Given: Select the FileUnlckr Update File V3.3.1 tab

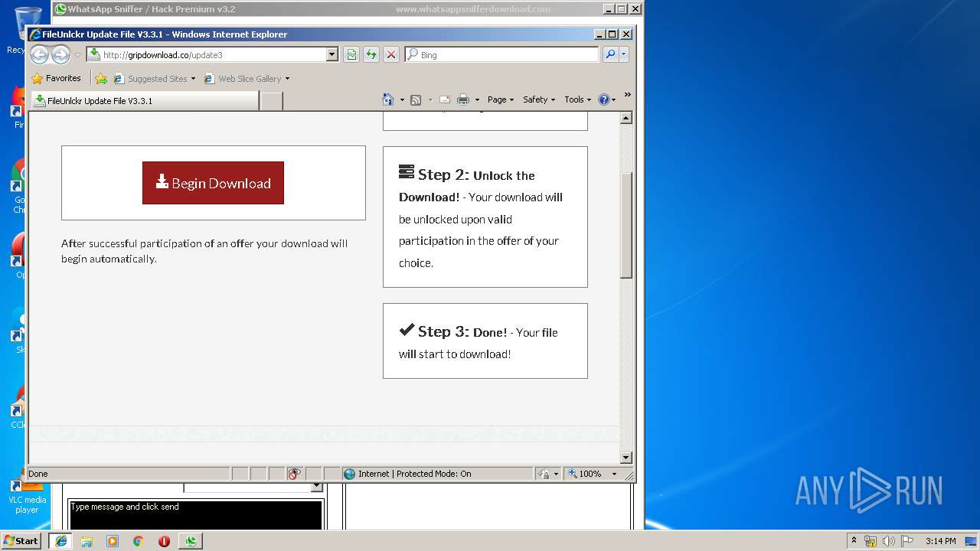Looking at the screenshot, I should (x=143, y=100).
